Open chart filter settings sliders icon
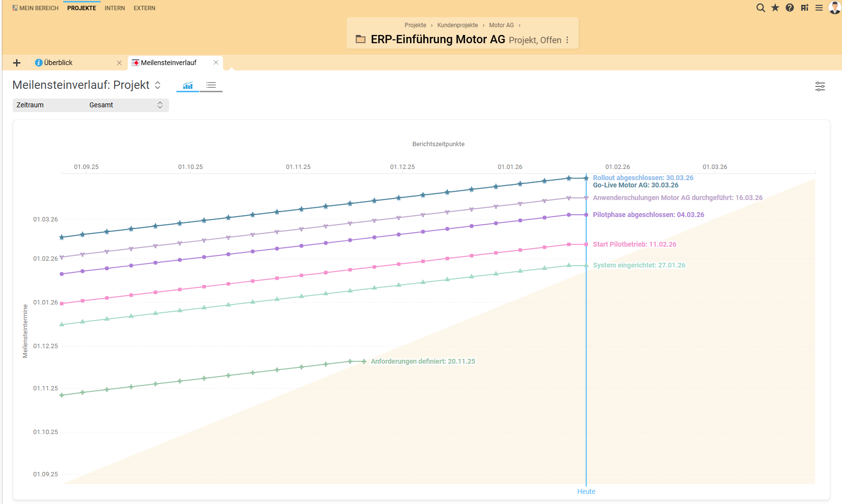Screen dimensions: 842x504 coord(820,86)
